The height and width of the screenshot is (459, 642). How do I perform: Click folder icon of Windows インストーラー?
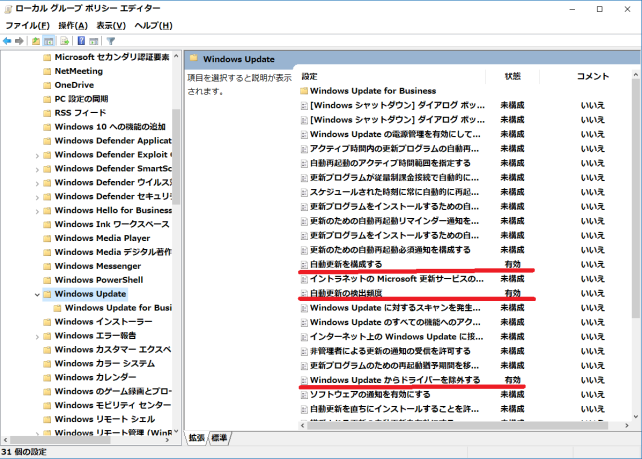coord(47,322)
